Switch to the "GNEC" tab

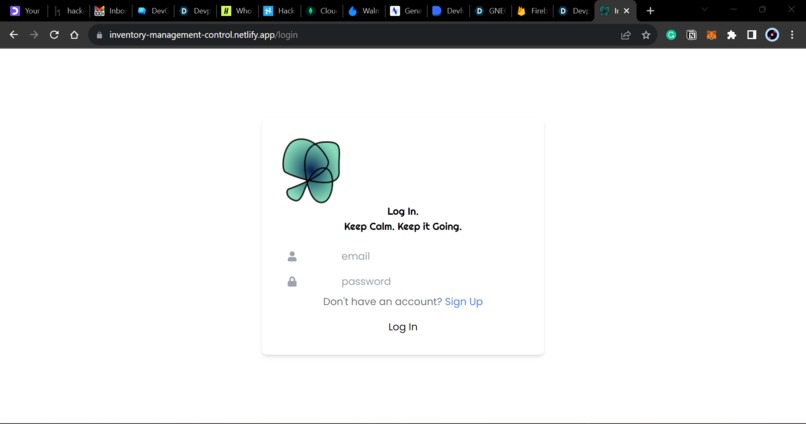(x=490, y=11)
